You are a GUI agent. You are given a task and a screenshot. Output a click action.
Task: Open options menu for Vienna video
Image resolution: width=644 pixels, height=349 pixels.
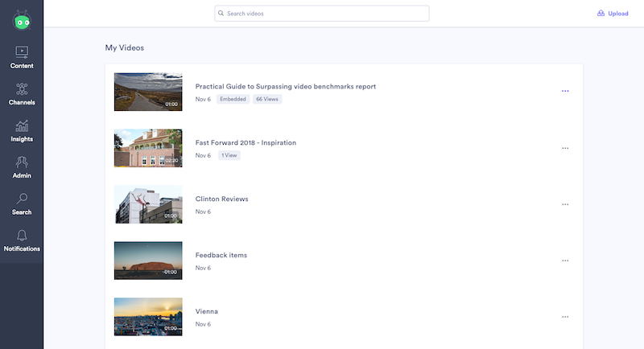pyautogui.click(x=565, y=317)
